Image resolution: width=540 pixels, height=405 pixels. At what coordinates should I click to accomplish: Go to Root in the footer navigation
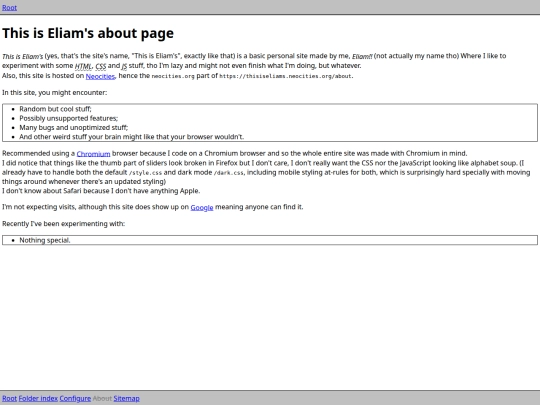[x=9, y=398]
